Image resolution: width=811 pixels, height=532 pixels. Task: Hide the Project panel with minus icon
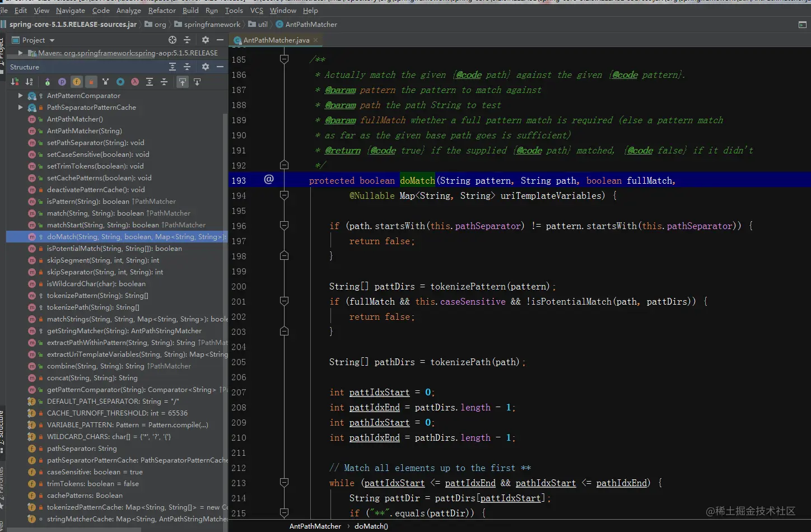pos(220,40)
